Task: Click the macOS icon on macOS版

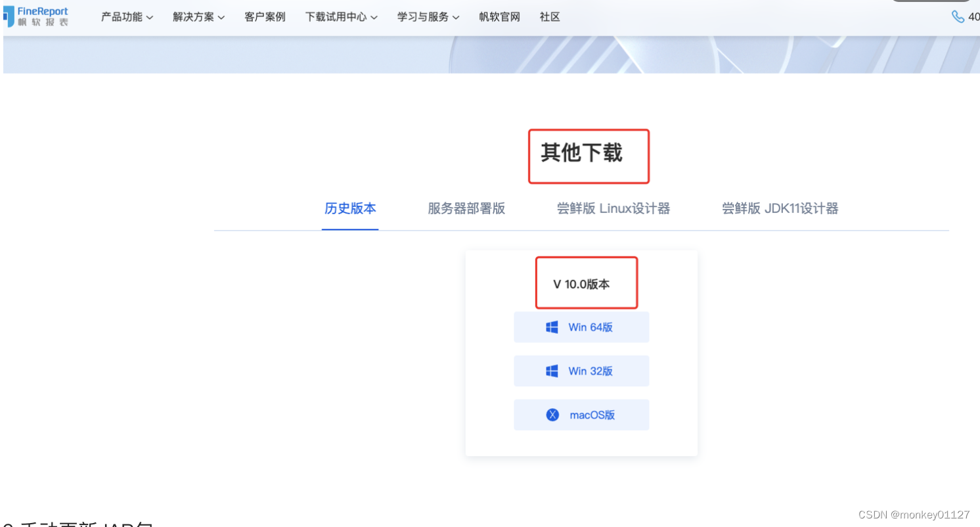Action: (x=552, y=415)
